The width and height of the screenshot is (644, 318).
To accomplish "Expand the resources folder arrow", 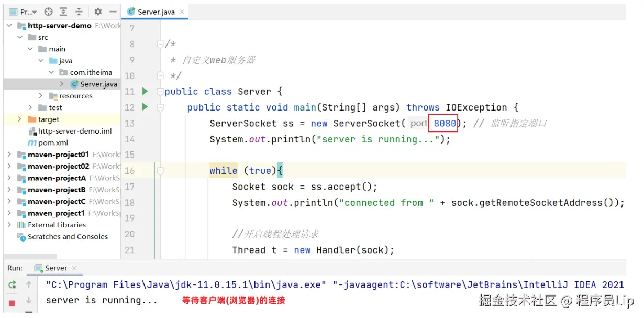I will (41, 96).
